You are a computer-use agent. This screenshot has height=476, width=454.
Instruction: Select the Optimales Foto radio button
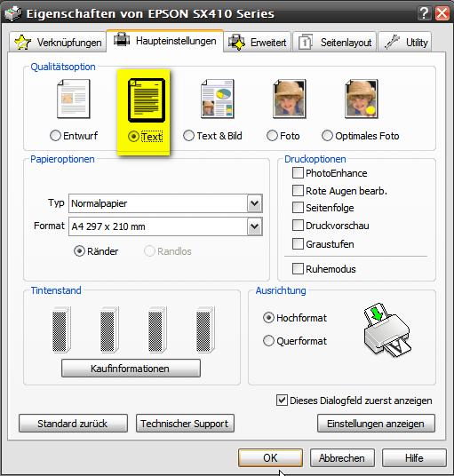327,135
